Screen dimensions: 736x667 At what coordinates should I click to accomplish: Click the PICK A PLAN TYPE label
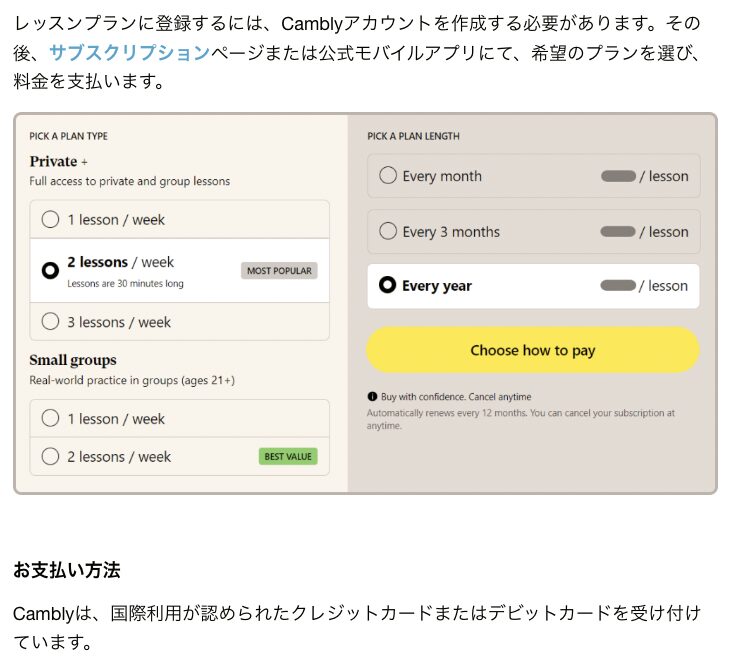tap(69, 136)
